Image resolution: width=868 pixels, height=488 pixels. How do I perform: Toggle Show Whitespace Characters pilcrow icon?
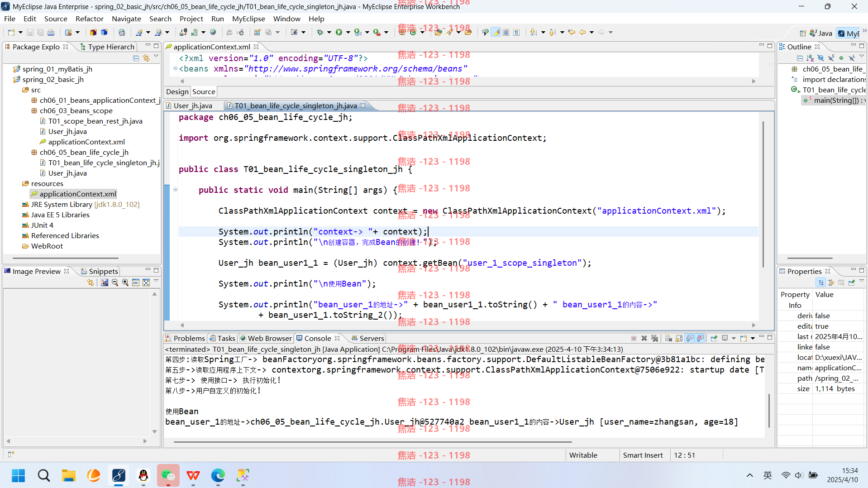pyautogui.click(x=516, y=32)
